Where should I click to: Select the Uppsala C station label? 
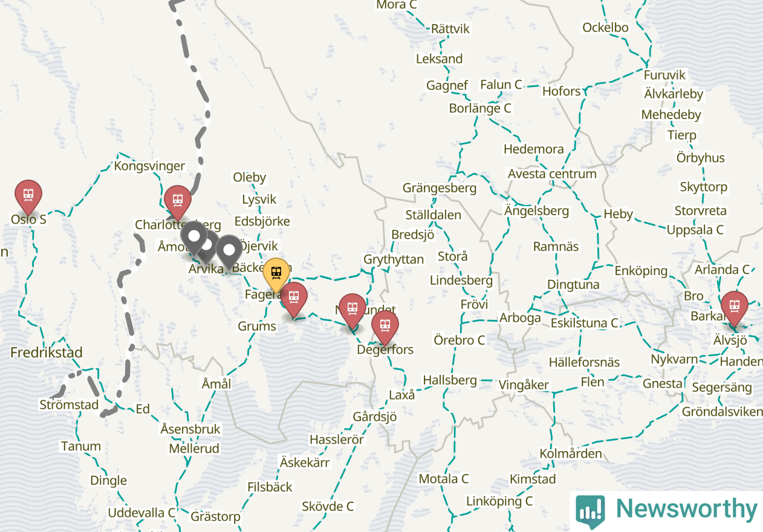(x=695, y=230)
